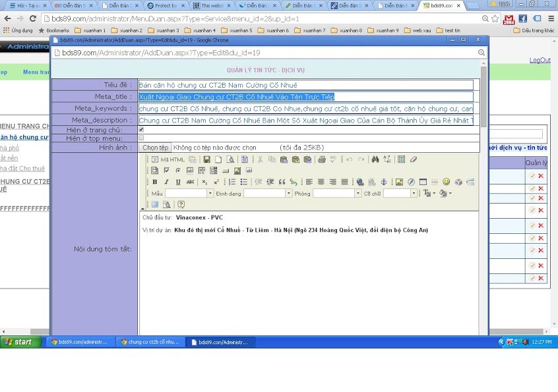This screenshot has width=558, height=392.
Task: Open the Bookmarks bar item
Action: 53,30
